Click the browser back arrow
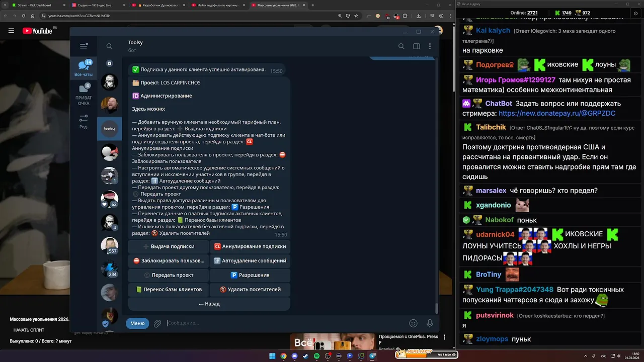Viewport: 644px width, 362px height. coord(7,16)
